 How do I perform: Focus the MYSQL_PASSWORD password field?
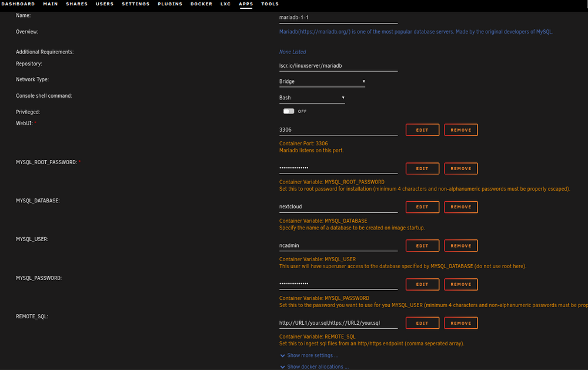click(x=338, y=284)
